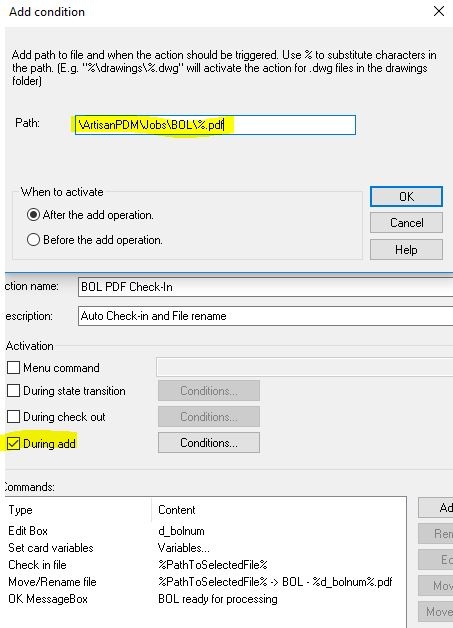
Task: Click the d_bolnum content cell
Action: point(181,531)
